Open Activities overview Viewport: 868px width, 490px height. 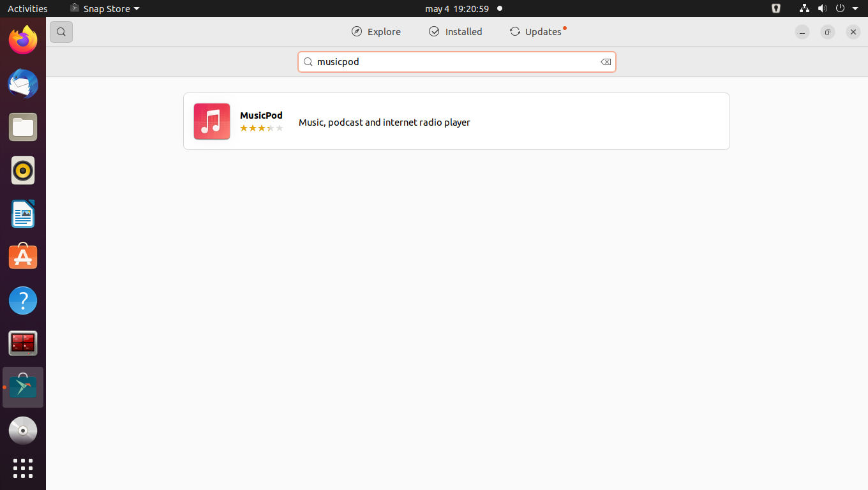27,8
